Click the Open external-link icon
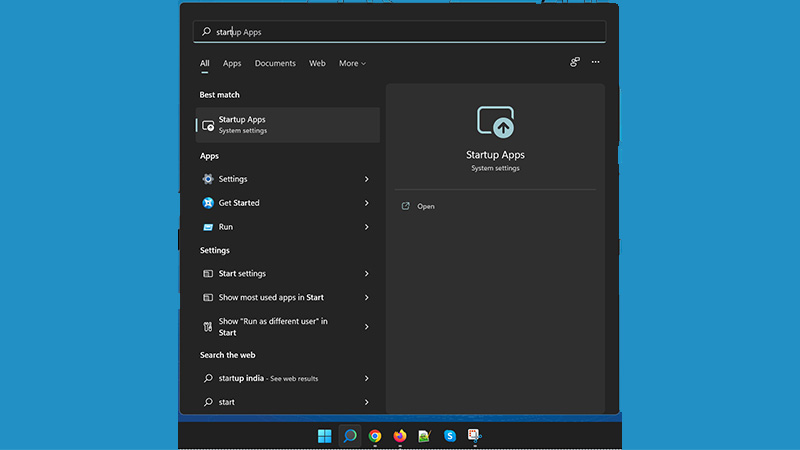Viewport: 800px width, 450px height. [x=406, y=206]
